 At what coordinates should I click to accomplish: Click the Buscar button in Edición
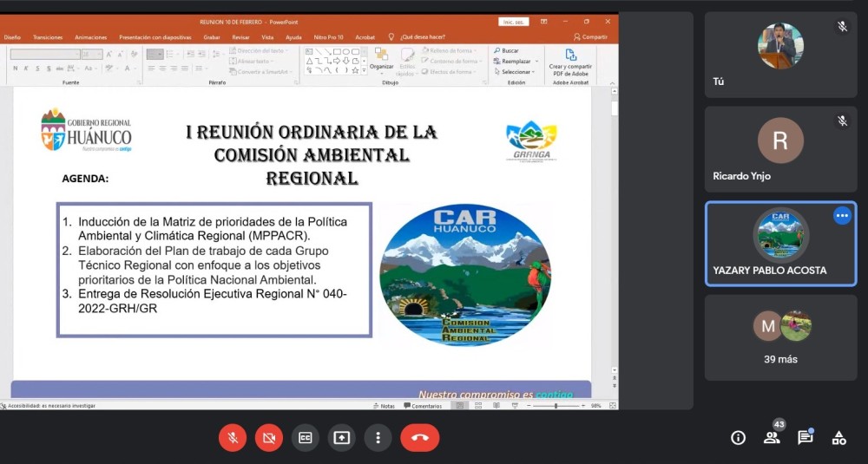pyautogui.click(x=507, y=51)
